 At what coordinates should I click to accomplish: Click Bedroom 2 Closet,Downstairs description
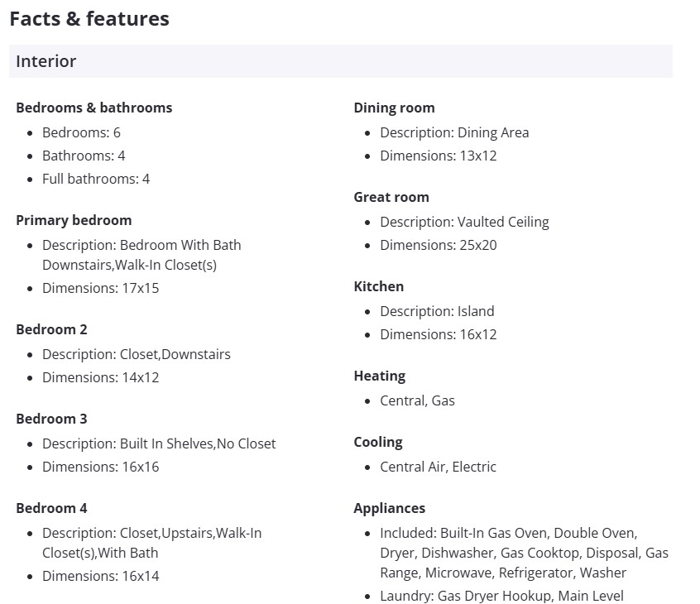coord(137,354)
